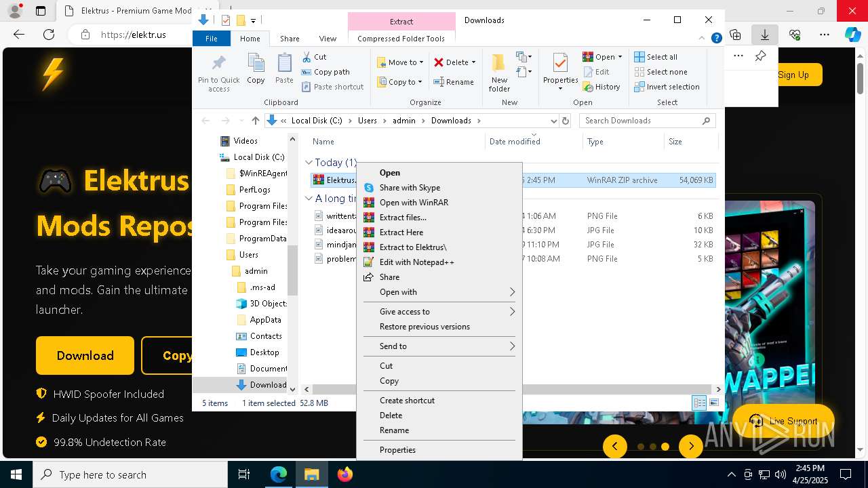
Task: Click Live Support button
Action: (x=783, y=421)
